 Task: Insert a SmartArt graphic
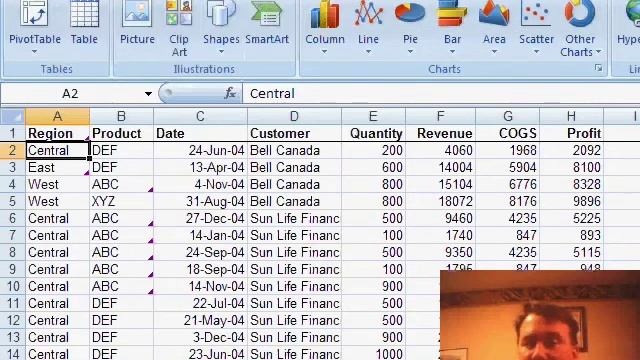click(x=267, y=22)
